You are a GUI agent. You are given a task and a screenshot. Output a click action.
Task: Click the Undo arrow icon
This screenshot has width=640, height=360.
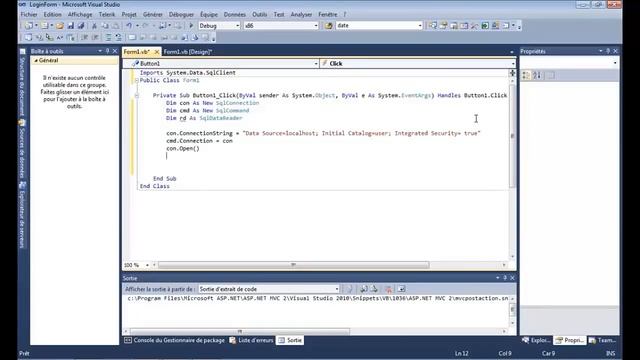pos(129,26)
